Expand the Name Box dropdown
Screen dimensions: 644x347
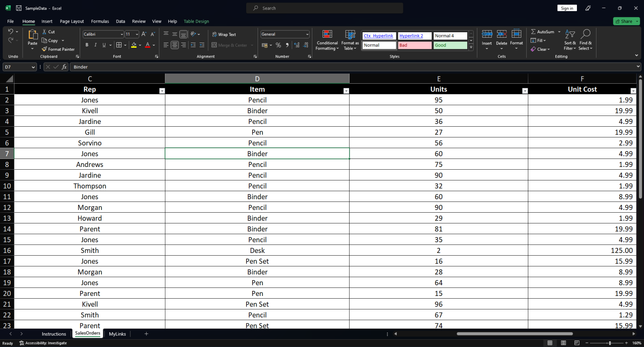pyautogui.click(x=33, y=67)
